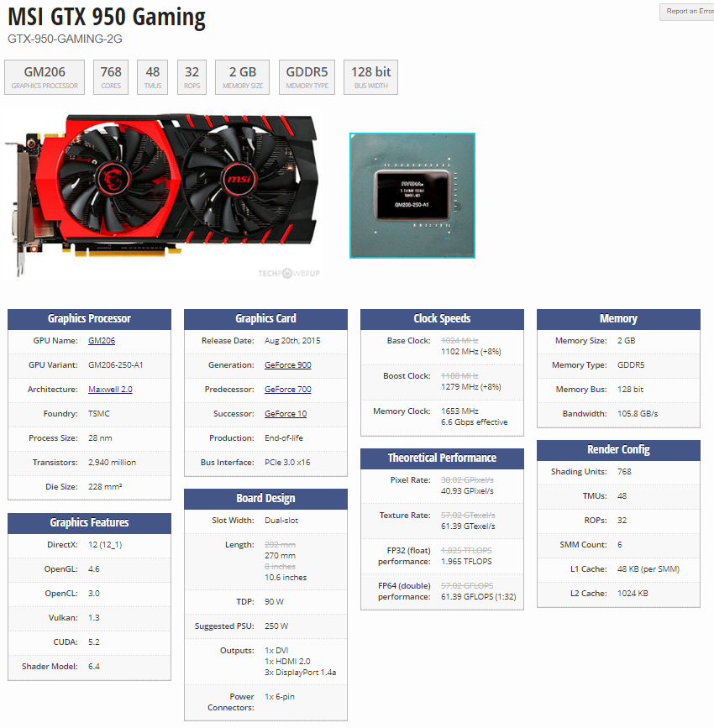
Task: Click the Shader Model value 6.4
Action: pyautogui.click(x=94, y=667)
